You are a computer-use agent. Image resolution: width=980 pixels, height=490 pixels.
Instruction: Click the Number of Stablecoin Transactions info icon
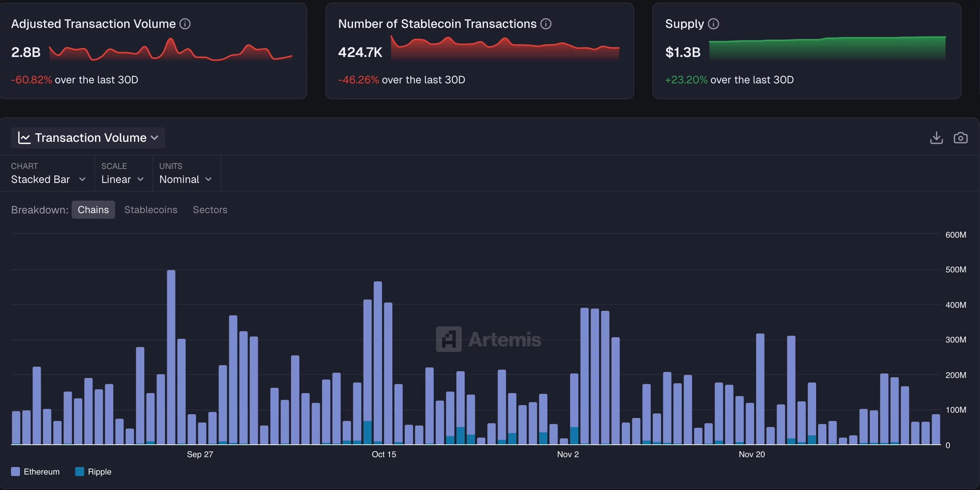pos(545,23)
